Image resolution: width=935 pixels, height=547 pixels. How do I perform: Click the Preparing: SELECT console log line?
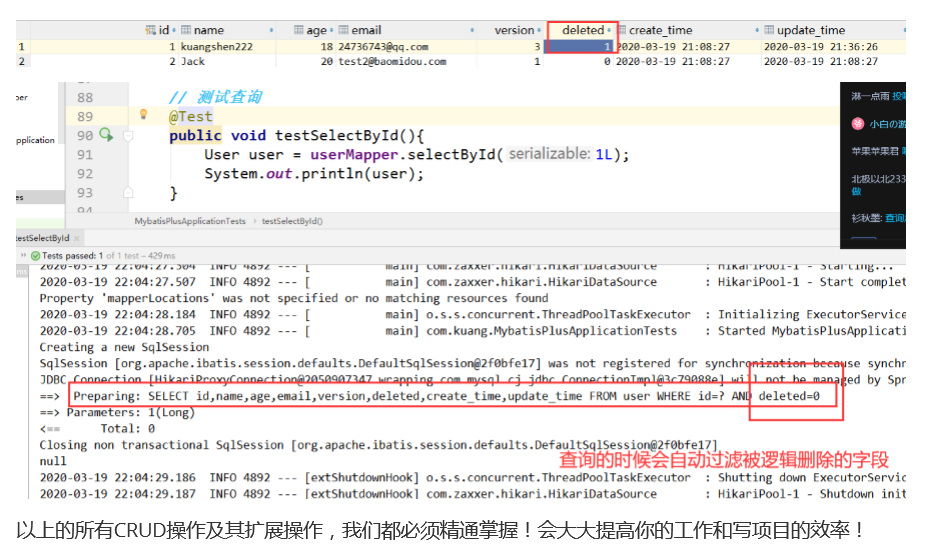[446, 396]
